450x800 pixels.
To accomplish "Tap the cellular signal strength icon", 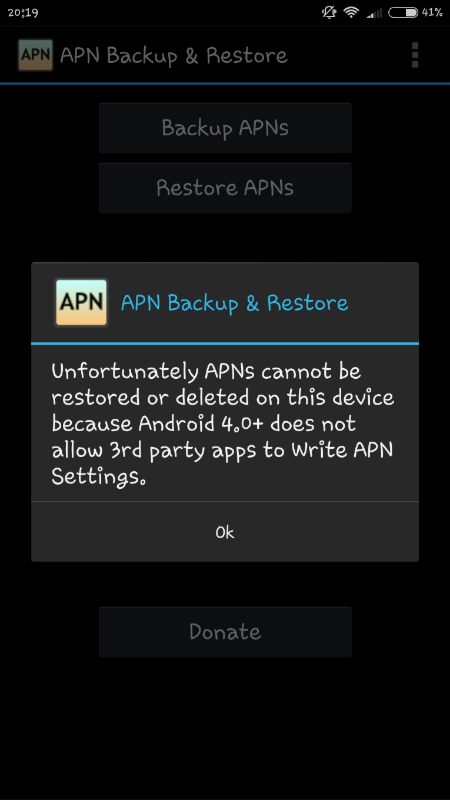I will tap(374, 13).
